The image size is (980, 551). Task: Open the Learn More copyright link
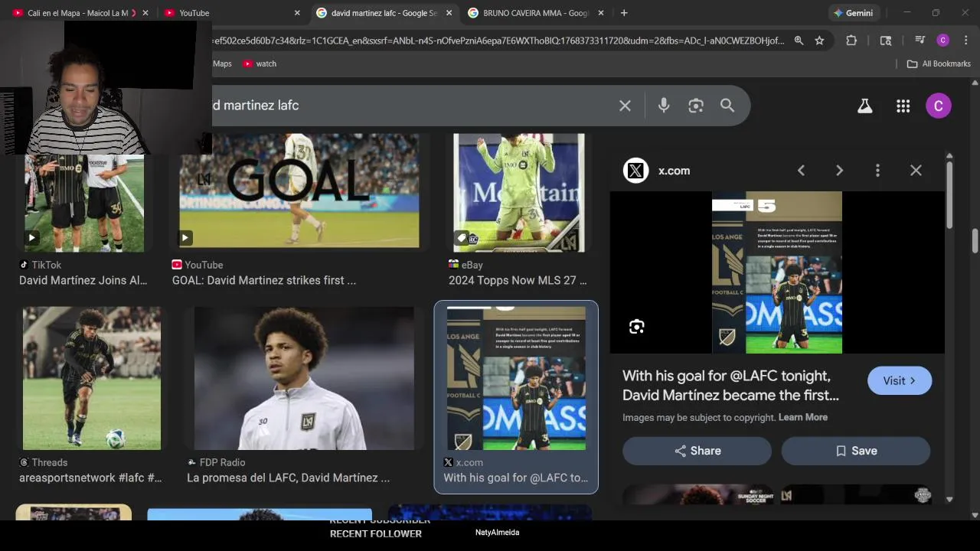[803, 417]
